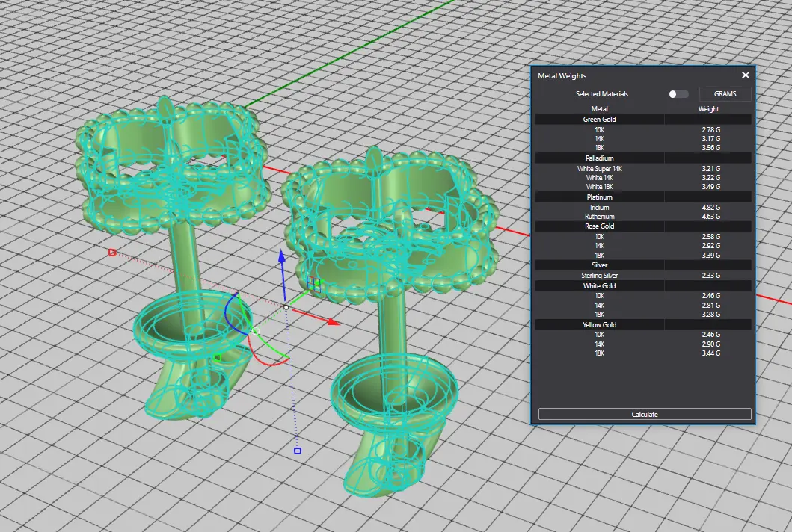Click the 2.92 G weight value
Image resolution: width=792 pixels, height=532 pixels.
pos(710,246)
